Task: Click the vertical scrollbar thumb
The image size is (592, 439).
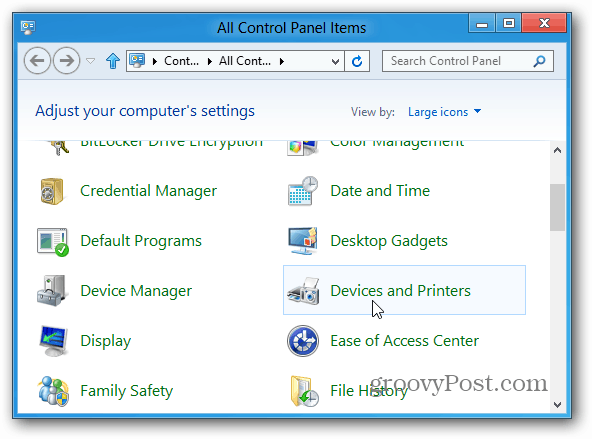Action: tap(557, 207)
